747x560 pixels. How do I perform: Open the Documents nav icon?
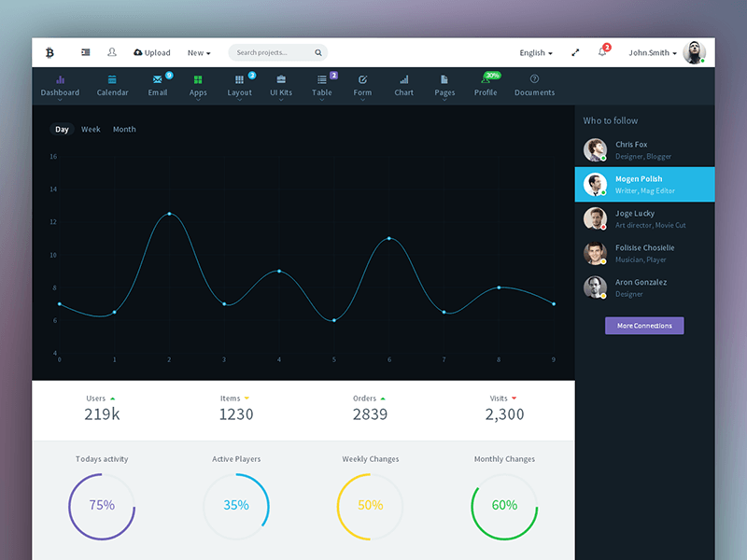[x=534, y=79]
